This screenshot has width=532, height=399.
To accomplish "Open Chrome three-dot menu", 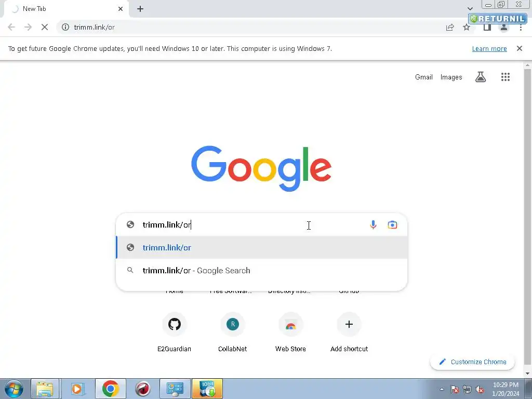I will (521, 27).
